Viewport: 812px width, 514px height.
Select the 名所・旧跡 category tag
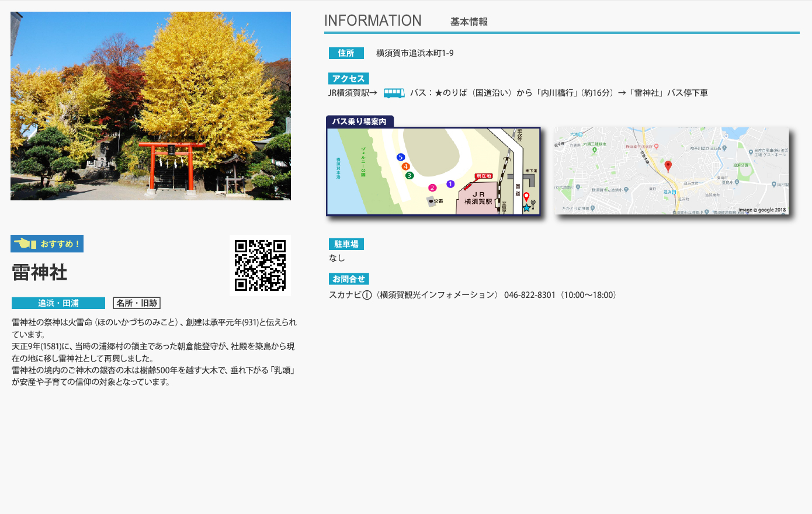(137, 303)
